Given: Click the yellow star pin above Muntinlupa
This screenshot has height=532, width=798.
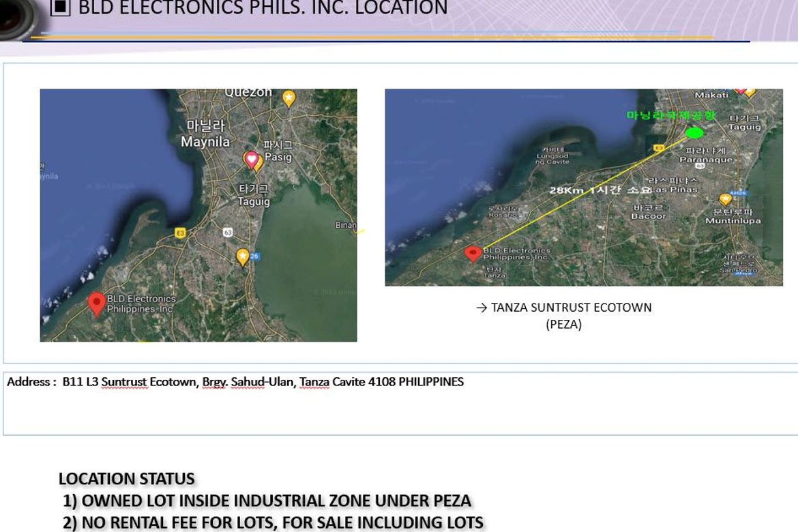Looking at the screenshot, I should (725, 199).
